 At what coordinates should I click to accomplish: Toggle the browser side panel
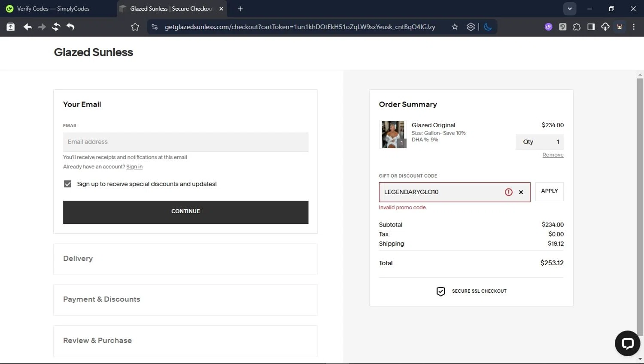pos(591,27)
